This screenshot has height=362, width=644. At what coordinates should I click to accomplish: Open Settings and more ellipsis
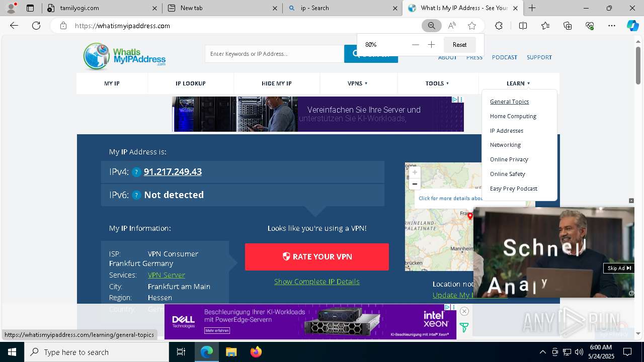pos(612,26)
